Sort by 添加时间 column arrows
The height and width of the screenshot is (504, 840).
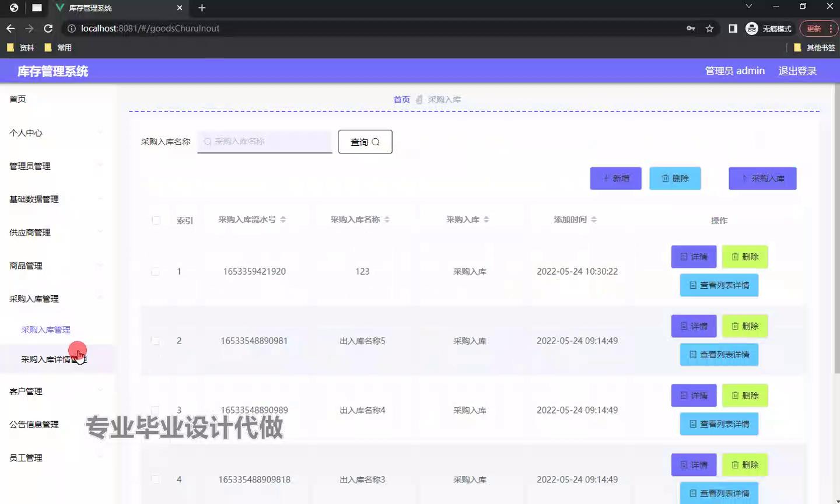coord(594,220)
